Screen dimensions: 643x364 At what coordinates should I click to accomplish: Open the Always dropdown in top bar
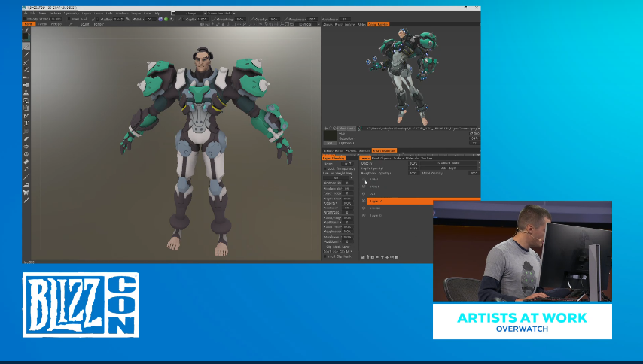(x=192, y=13)
